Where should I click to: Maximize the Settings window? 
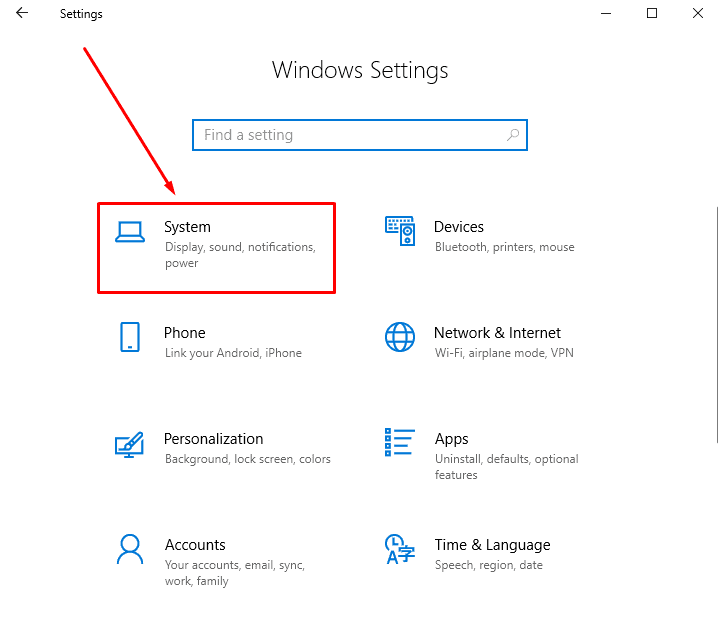tap(652, 13)
